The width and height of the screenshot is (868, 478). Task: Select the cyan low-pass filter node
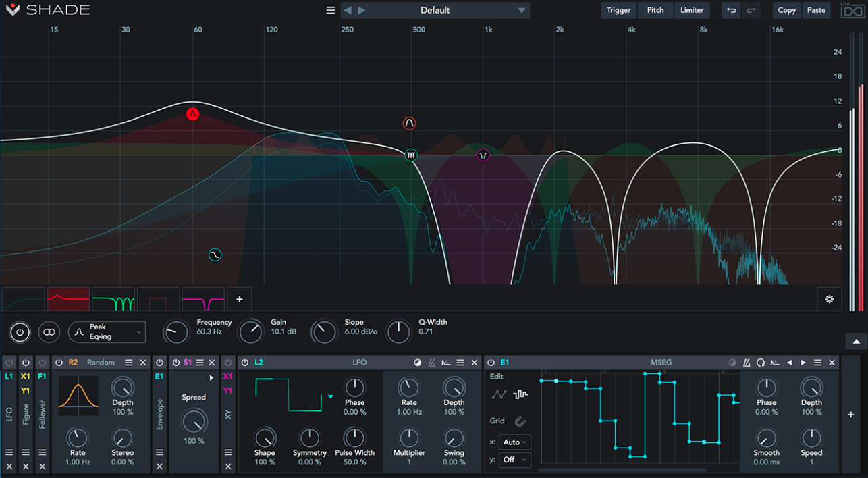(215, 255)
